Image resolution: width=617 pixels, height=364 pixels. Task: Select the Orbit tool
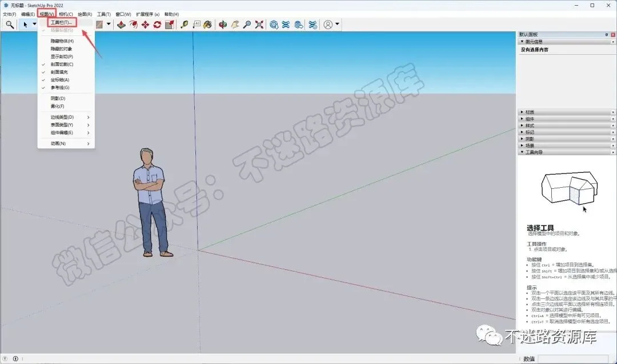click(x=223, y=25)
